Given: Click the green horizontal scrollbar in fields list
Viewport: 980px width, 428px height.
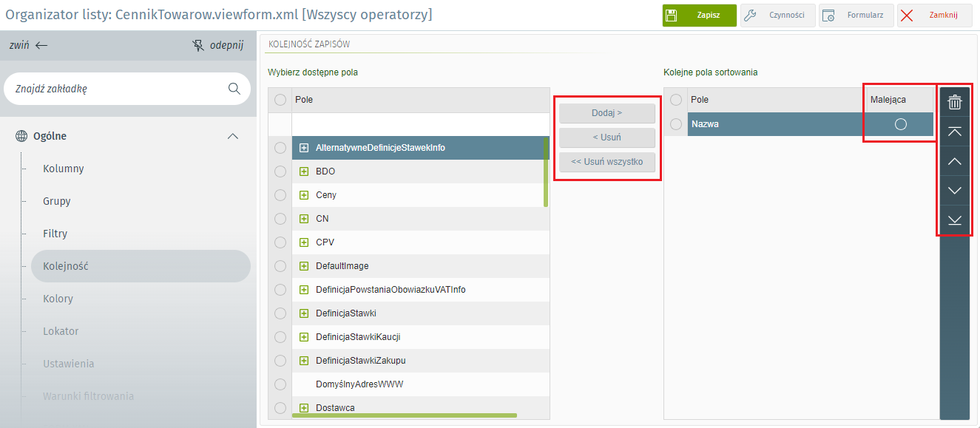Looking at the screenshot, I should [x=404, y=415].
